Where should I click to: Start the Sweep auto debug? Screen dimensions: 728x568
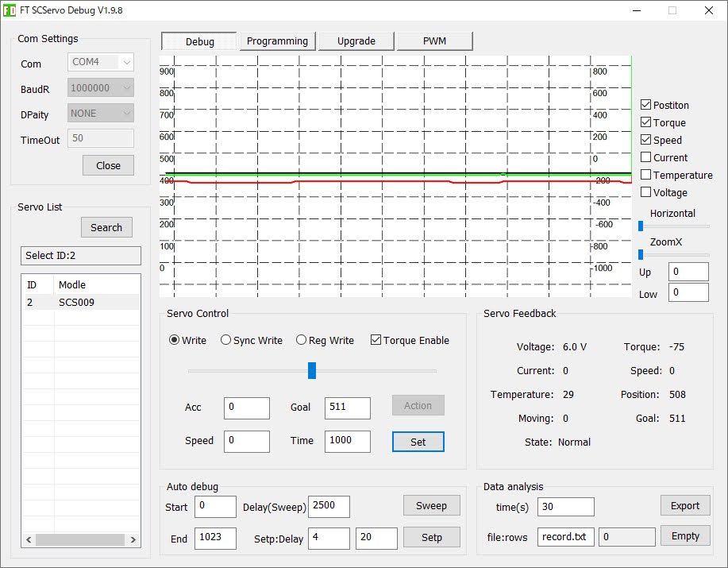point(431,505)
